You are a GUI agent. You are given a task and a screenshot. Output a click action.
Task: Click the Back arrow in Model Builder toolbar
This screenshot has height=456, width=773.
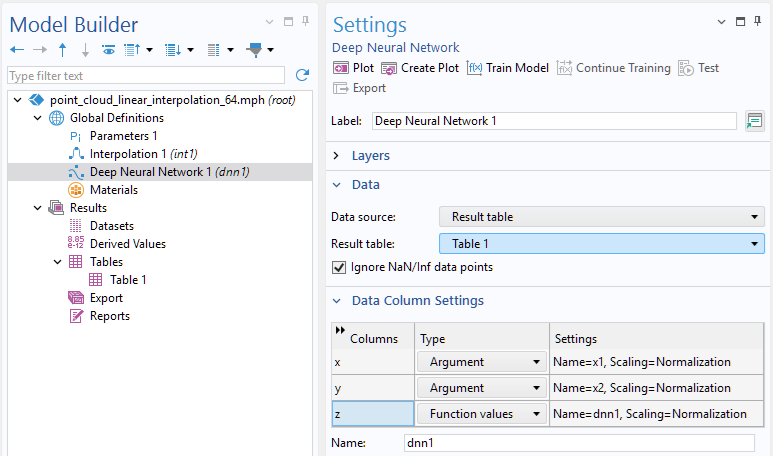[x=17, y=50]
